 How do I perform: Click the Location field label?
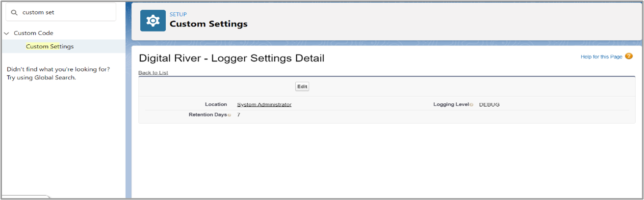[x=216, y=104]
